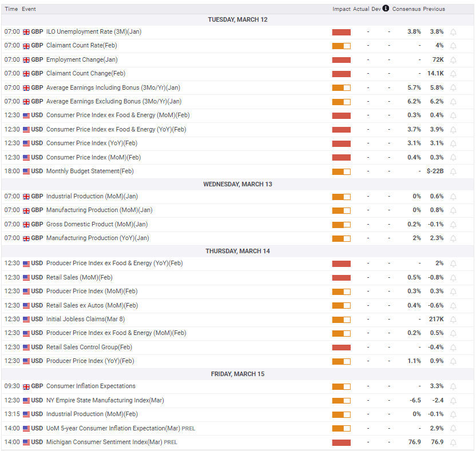
Task: Click bell for Consumer Price Index (YoY)(Feb)
Action: (x=453, y=143)
